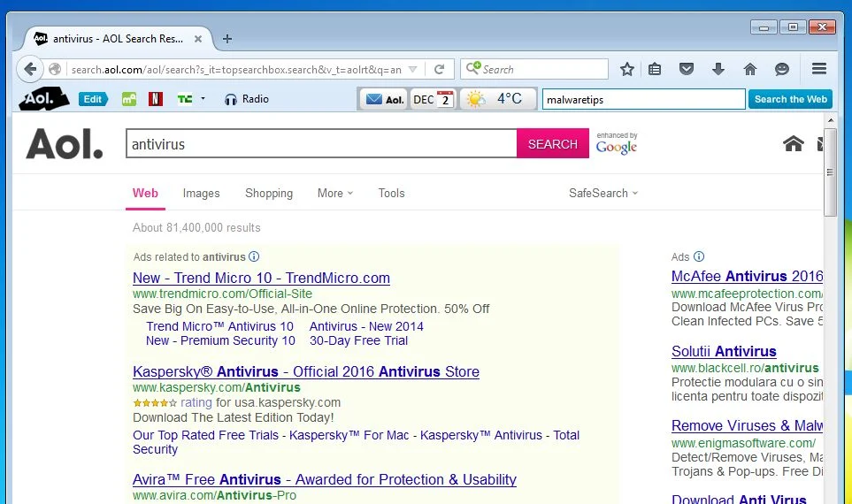Viewport: 852px width, 504px height.
Task: Open AOL Mail from the toolbar
Action: click(384, 99)
